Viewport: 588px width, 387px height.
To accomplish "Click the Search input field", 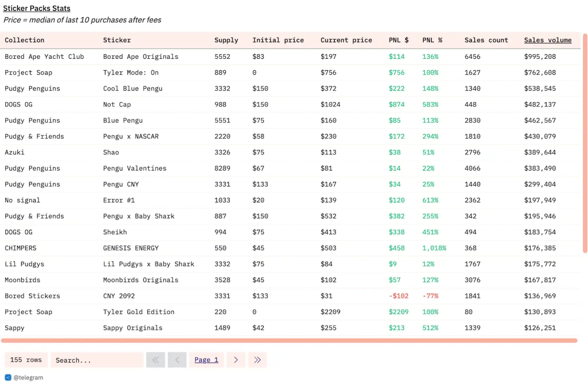I will (x=97, y=360).
